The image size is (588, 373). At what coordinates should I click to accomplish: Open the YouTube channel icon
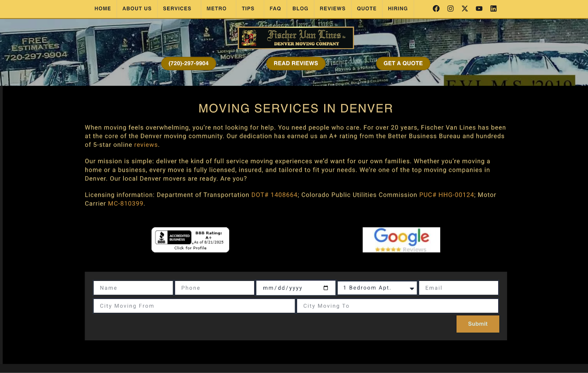[479, 8]
